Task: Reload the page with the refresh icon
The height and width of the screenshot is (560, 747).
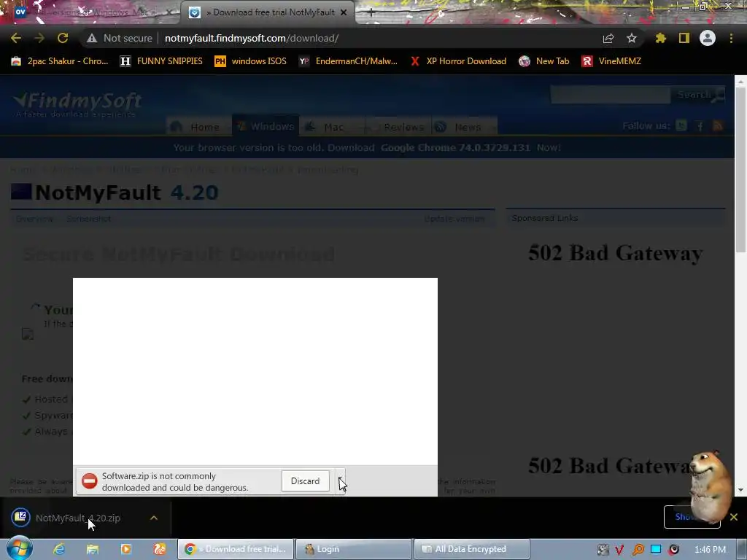Action: [x=63, y=38]
